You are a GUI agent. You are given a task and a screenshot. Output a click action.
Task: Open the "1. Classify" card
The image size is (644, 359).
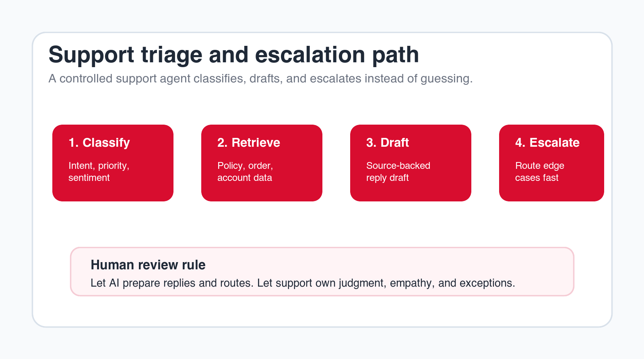point(113,163)
